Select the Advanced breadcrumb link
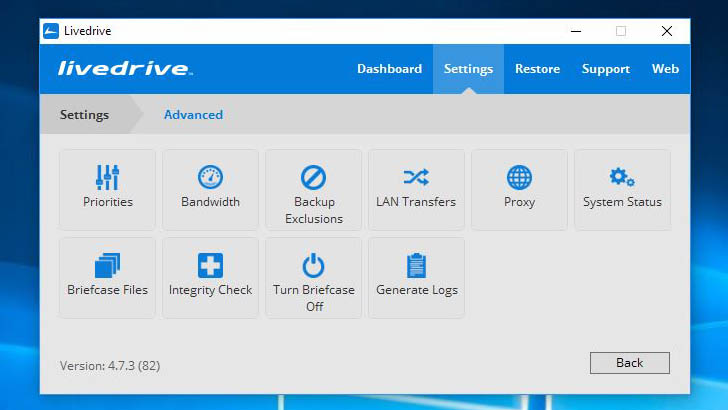The image size is (728, 410). point(193,115)
